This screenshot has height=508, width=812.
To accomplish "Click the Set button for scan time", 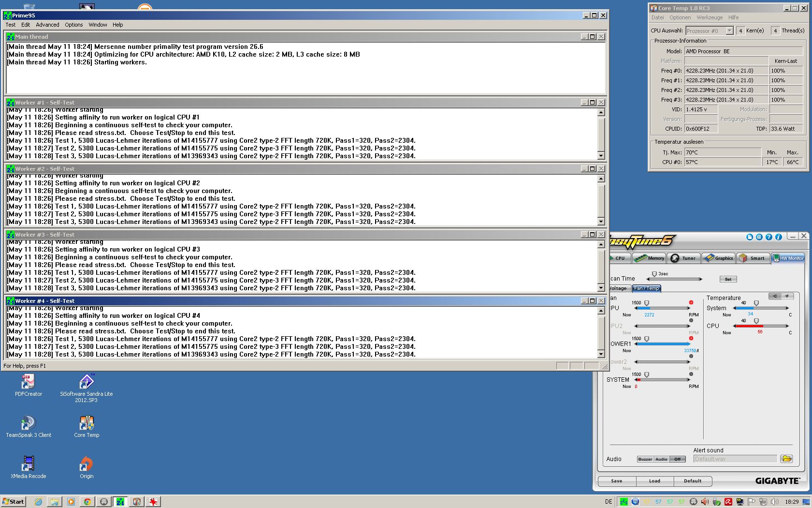I will tap(728, 279).
